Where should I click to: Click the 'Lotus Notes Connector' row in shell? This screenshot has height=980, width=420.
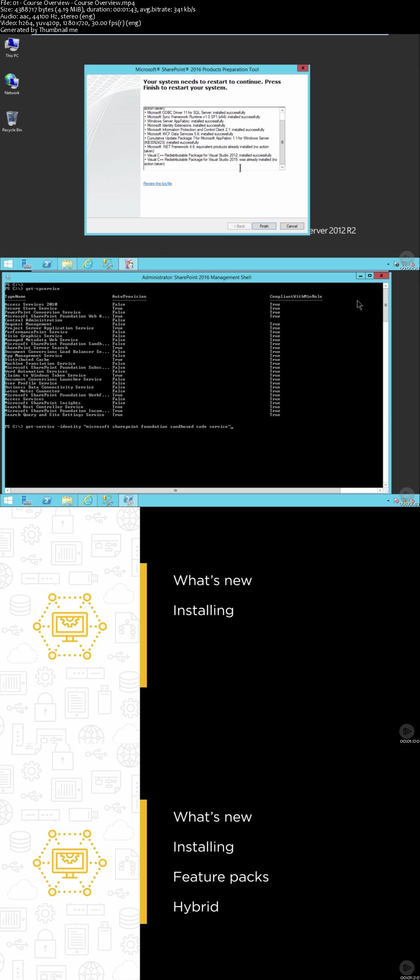pos(142,391)
